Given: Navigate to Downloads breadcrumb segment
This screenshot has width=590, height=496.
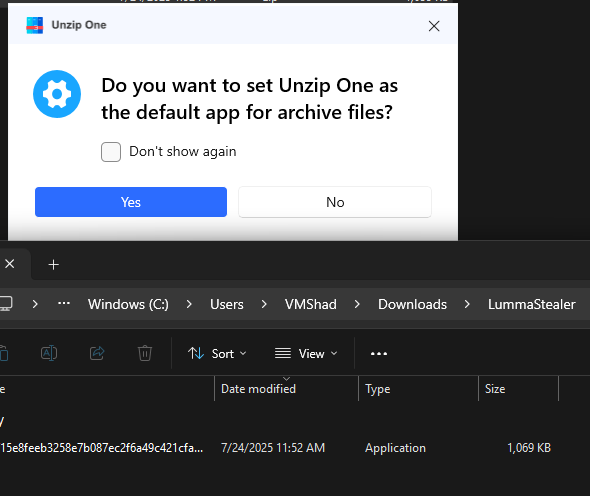Looking at the screenshot, I should click(412, 304).
